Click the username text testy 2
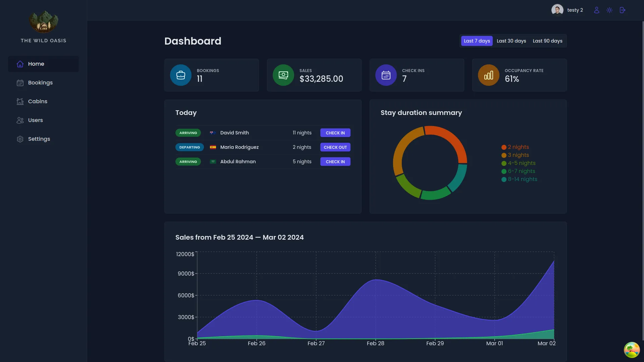 pos(575,10)
